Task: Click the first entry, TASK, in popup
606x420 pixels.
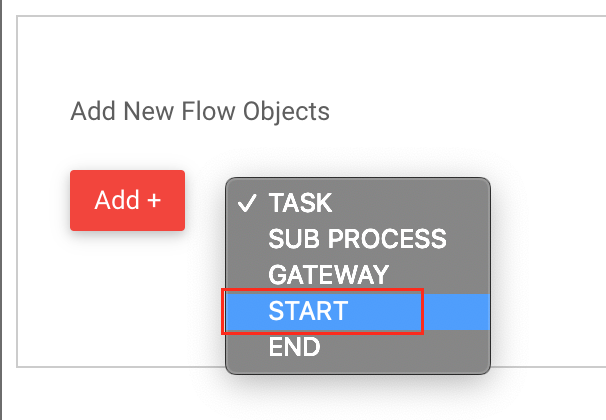Action: (x=300, y=203)
